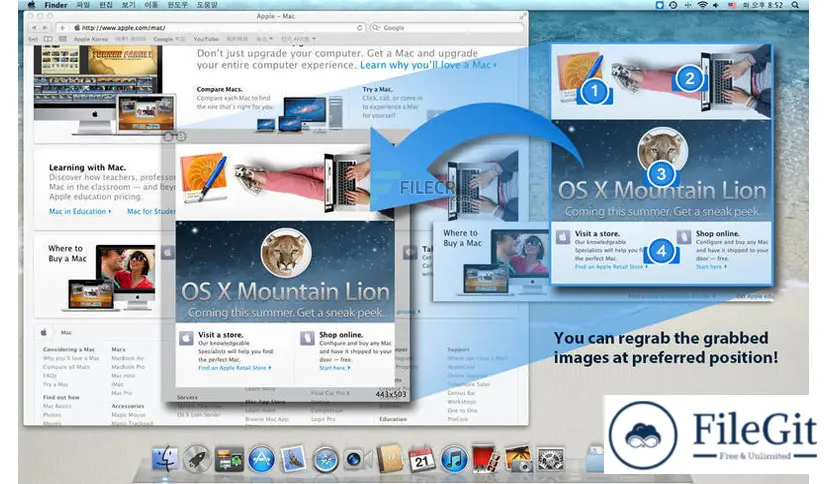This screenshot has width=836, height=484.
Task: Launch Launchpad rocket icon in Dock
Action: [197, 458]
